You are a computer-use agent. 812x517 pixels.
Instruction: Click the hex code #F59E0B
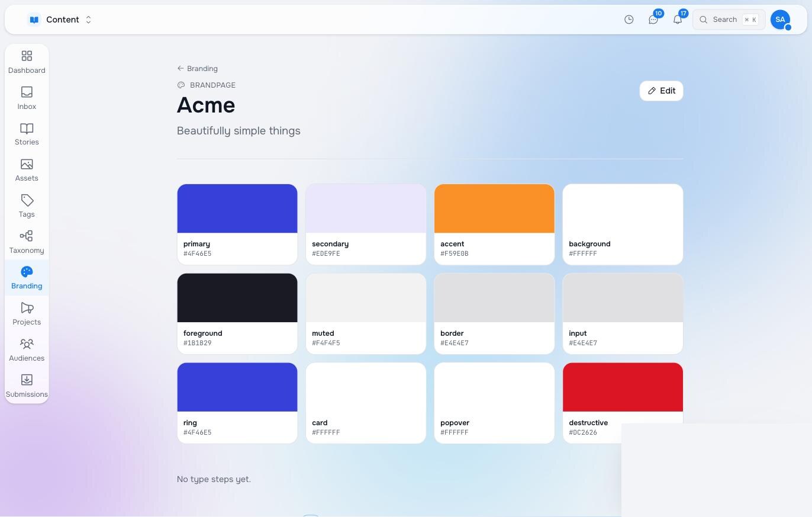point(455,253)
